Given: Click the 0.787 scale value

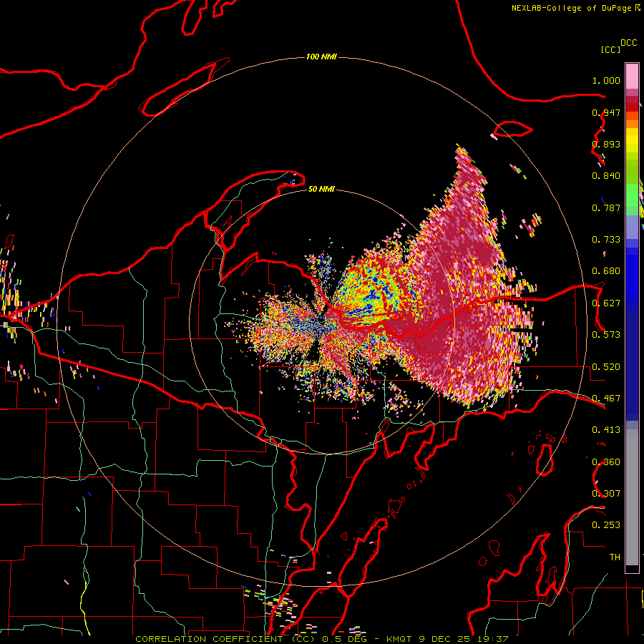Looking at the screenshot, I should 606,208.
